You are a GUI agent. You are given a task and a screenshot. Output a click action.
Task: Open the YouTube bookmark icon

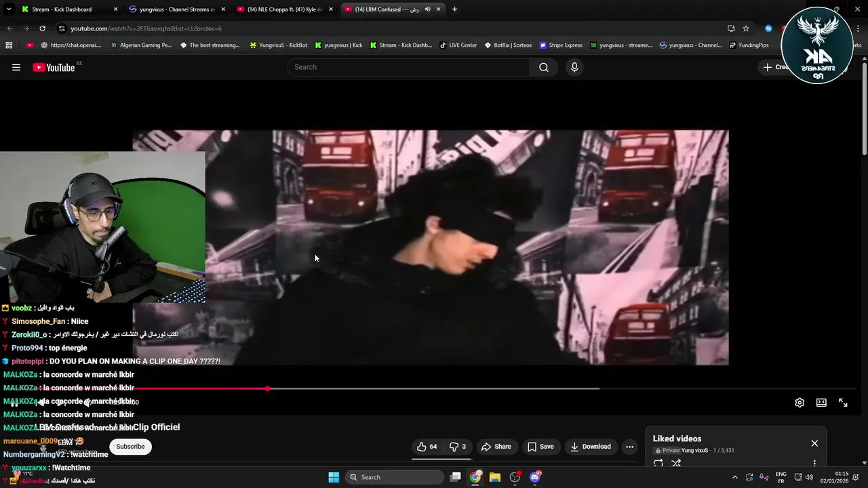[x=30, y=45]
